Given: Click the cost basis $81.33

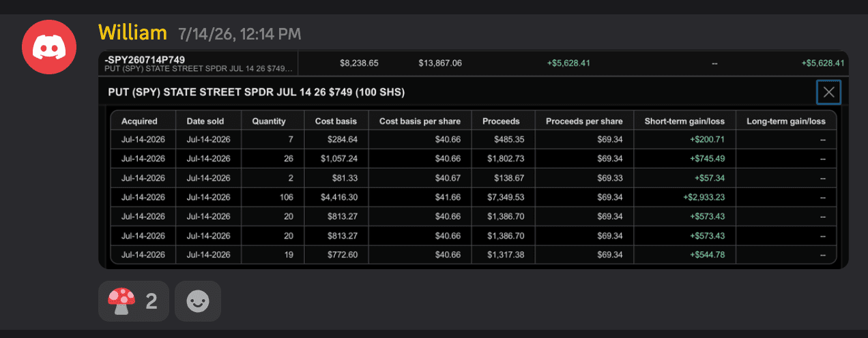Looking at the screenshot, I should coord(345,178).
